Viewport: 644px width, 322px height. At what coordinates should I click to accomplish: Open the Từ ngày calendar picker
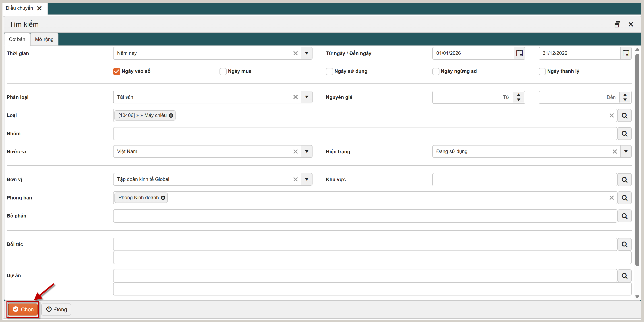click(519, 53)
